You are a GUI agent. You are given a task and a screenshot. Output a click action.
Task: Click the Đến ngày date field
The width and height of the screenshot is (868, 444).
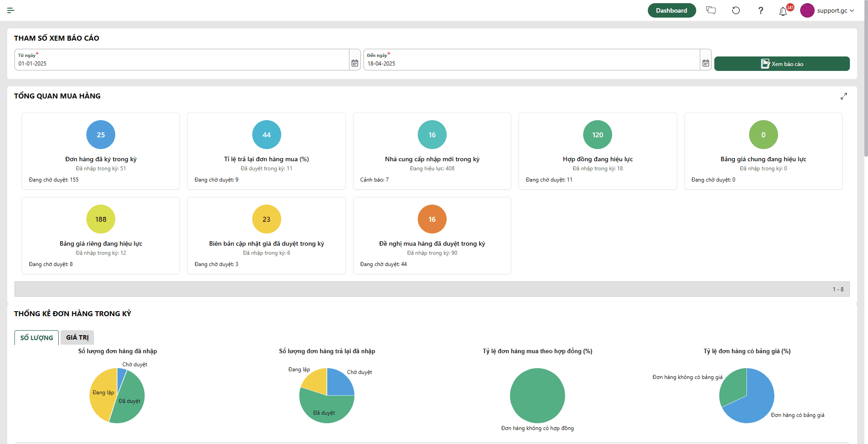531,63
